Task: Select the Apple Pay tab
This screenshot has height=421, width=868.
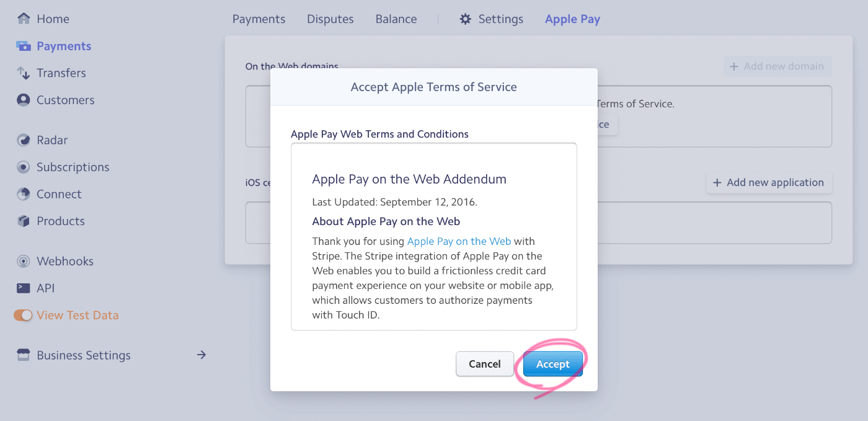Action: pos(572,19)
